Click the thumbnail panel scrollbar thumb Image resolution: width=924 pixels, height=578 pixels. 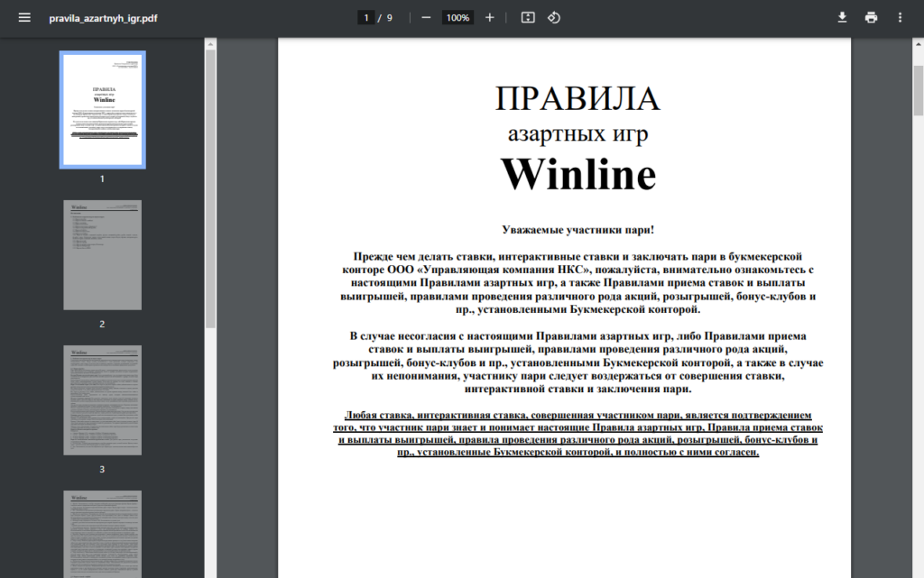coord(210,188)
